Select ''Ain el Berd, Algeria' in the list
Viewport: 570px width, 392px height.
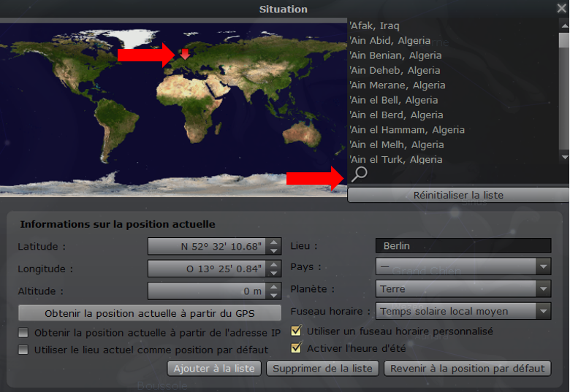(396, 115)
